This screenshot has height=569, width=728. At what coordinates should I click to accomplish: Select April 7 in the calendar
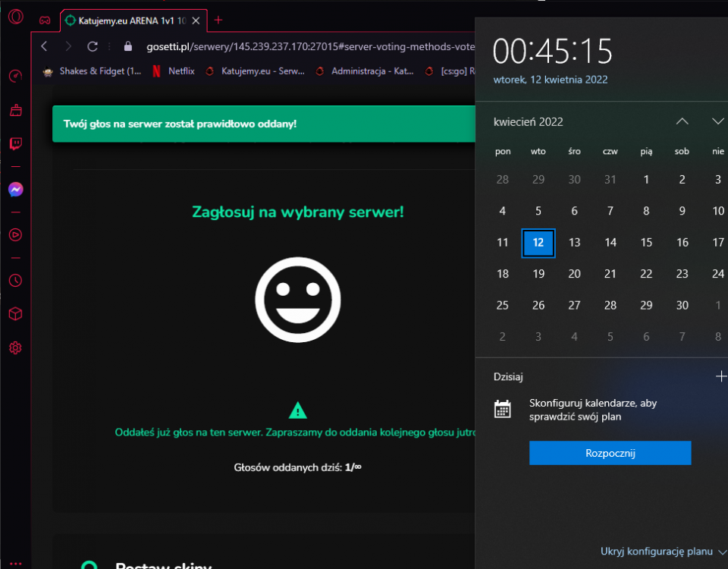610,211
